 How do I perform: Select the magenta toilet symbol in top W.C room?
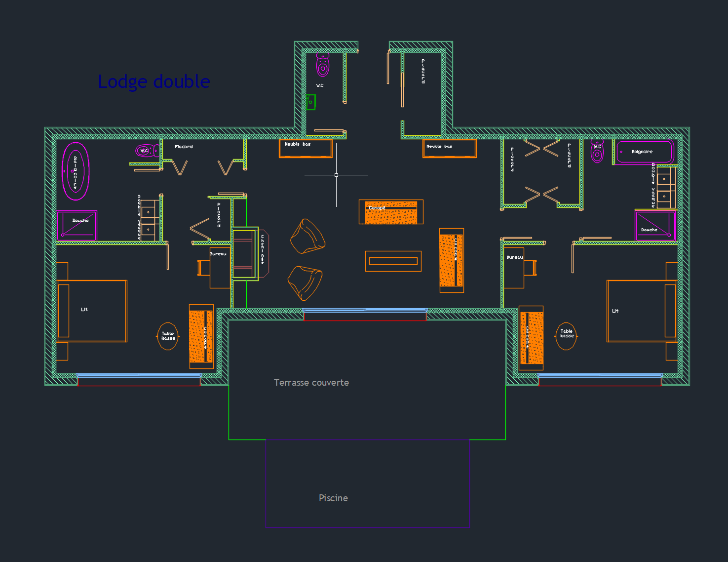click(323, 65)
